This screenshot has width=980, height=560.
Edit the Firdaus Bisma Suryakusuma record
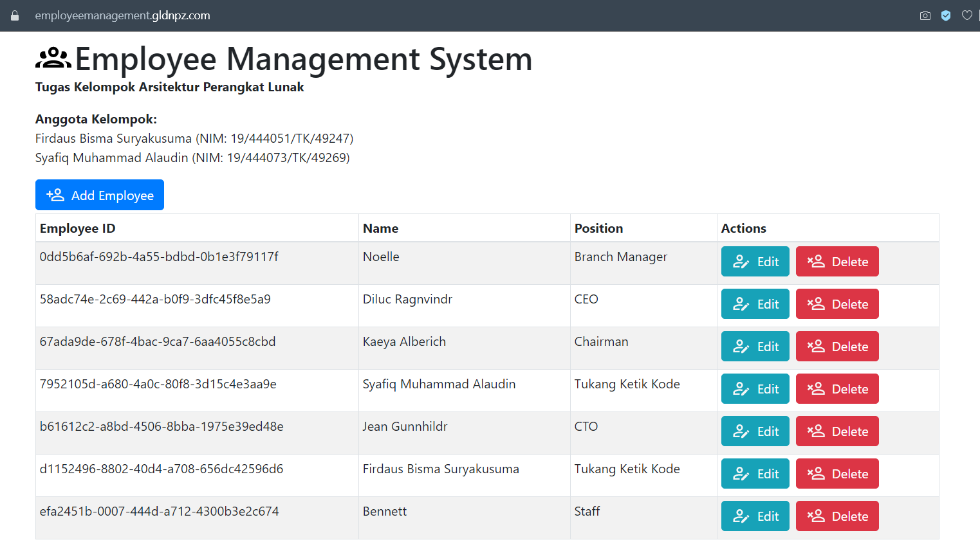click(x=755, y=473)
